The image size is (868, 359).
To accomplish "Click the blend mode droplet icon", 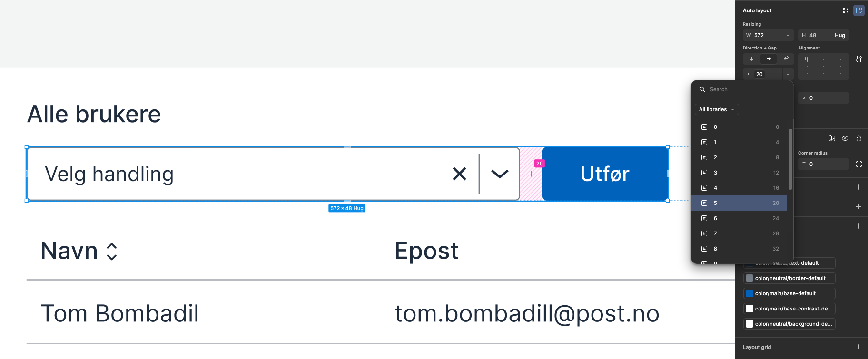I will (859, 138).
